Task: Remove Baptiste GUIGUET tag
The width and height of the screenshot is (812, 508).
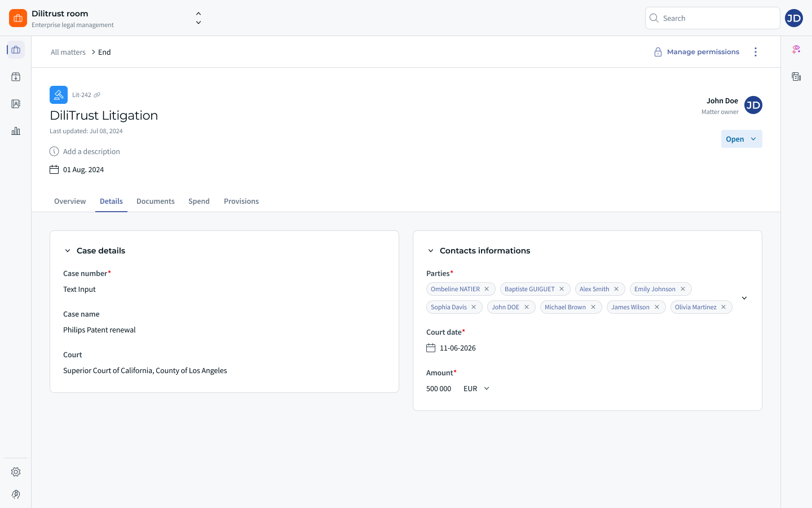Action: pos(562,289)
